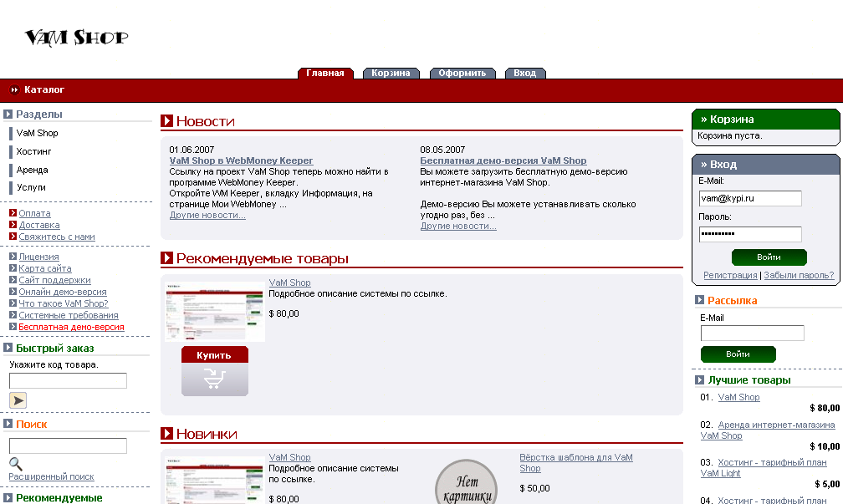Select the Услуги category
843x504 pixels.
coord(31,187)
